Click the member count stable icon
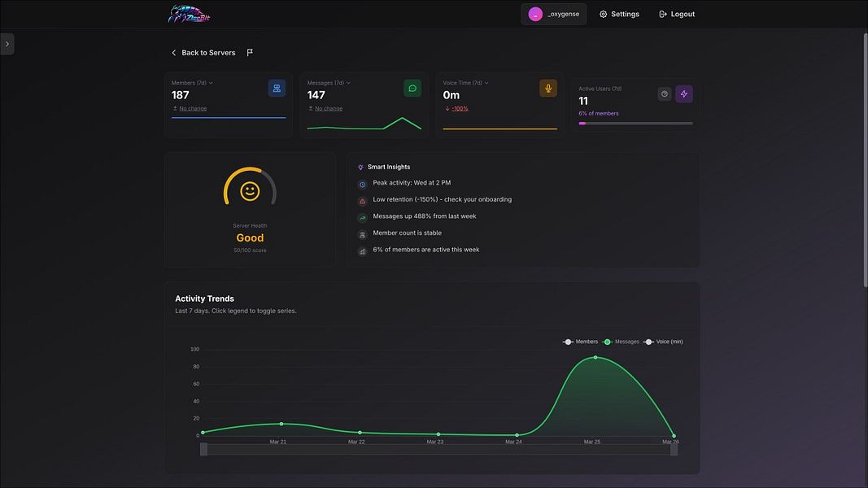 362,234
